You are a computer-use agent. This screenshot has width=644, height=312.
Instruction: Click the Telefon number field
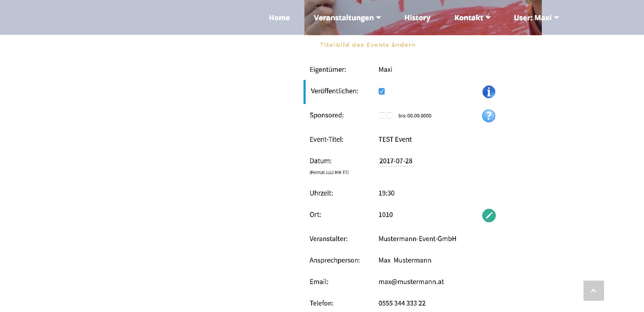click(402, 303)
